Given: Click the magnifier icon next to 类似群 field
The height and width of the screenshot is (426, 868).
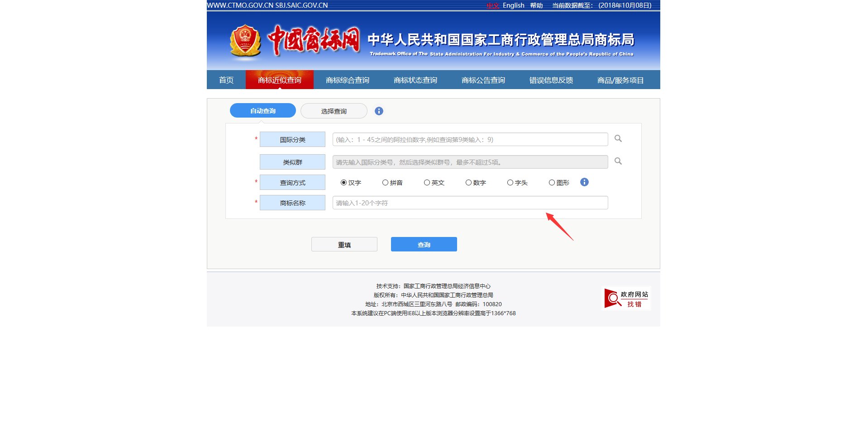Looking at the screenshot, I should tap(618, 161).
